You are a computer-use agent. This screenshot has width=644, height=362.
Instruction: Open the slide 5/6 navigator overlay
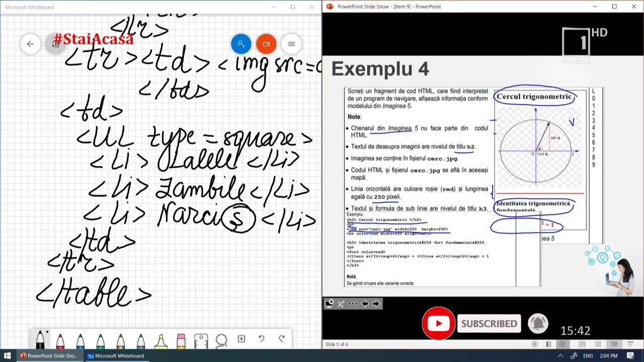pos(341,303)
